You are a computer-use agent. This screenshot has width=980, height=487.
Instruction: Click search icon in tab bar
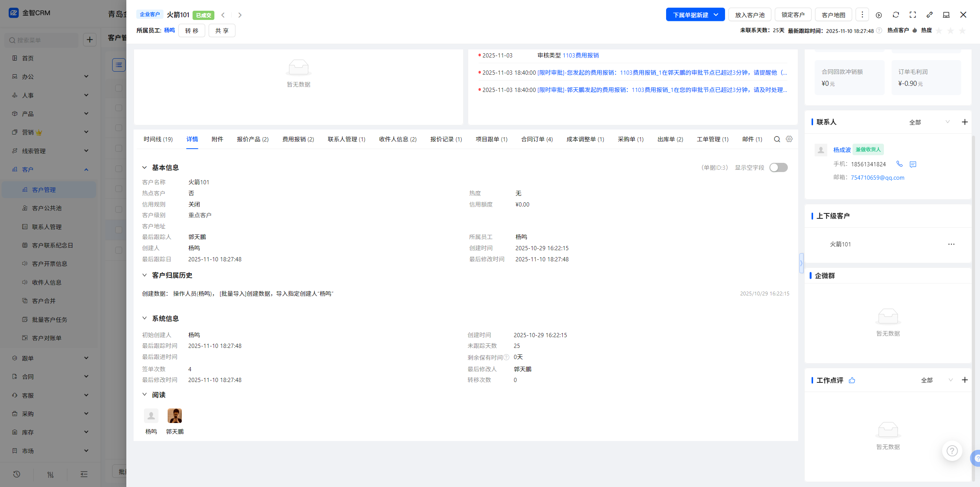(x=777, y=139)
